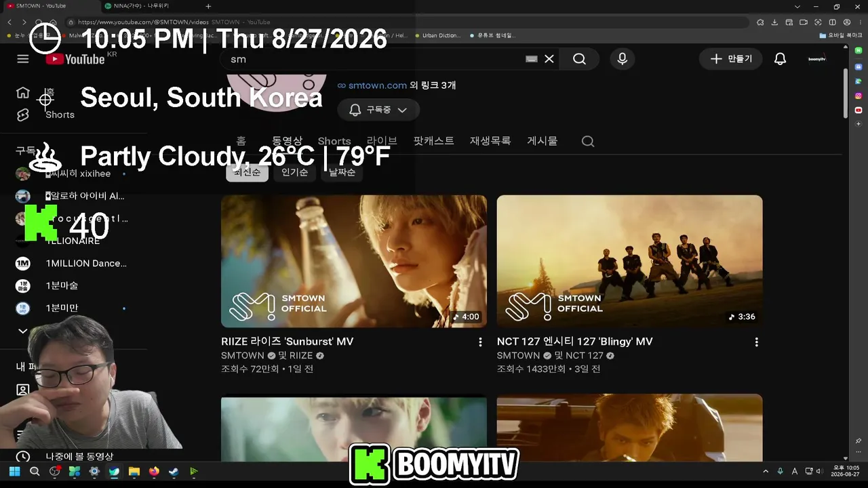The width and height of the screenshot is (868, 488).
Task: Open the 1MILLION Dance subscription channel
Action: pyautogui.click(x=71, y=263)
